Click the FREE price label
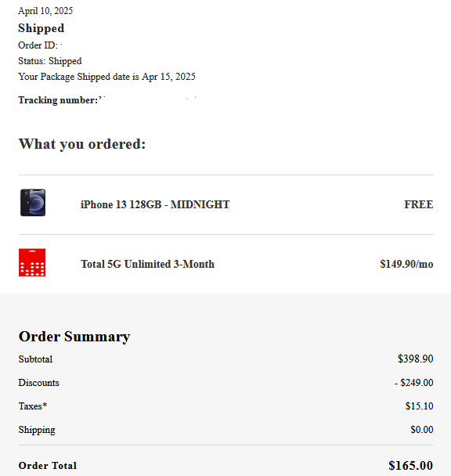This screenshot has width=451, height=476. (418, 204)
